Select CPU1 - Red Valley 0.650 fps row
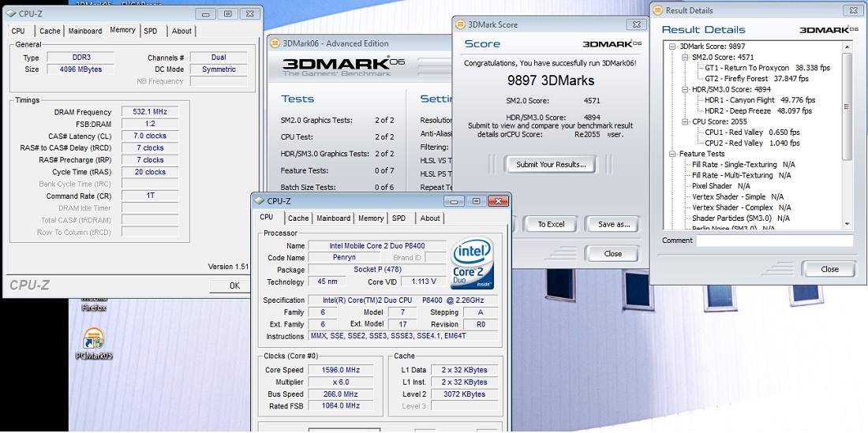Viewport: 868px width, 433px height. [752, 133]
